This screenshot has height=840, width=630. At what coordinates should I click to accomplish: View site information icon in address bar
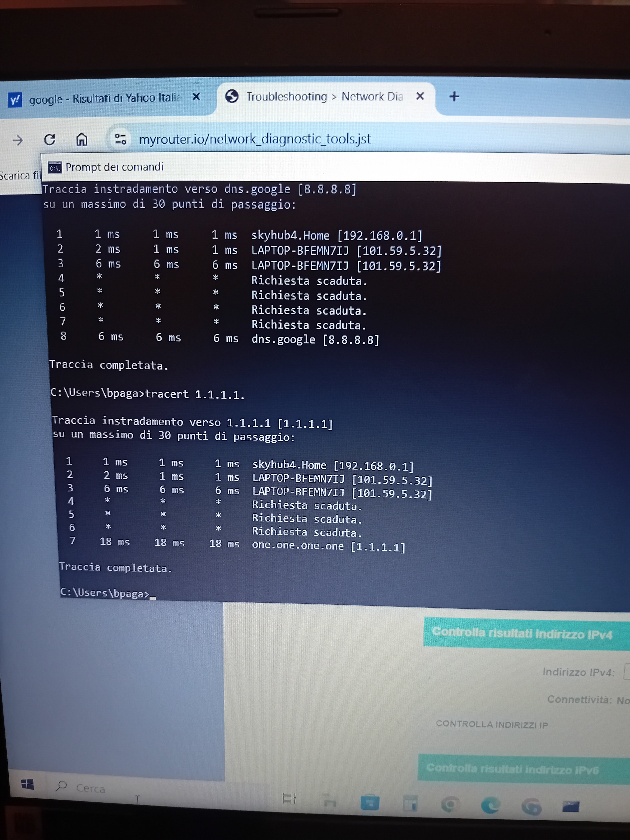[120, 139]
